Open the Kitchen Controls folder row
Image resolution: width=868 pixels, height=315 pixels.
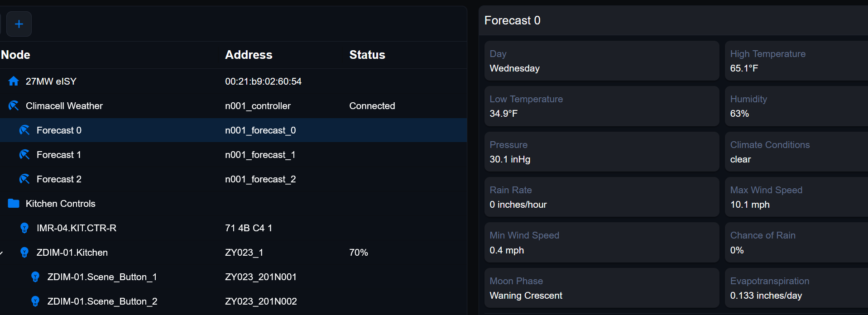tap(233, 204)
